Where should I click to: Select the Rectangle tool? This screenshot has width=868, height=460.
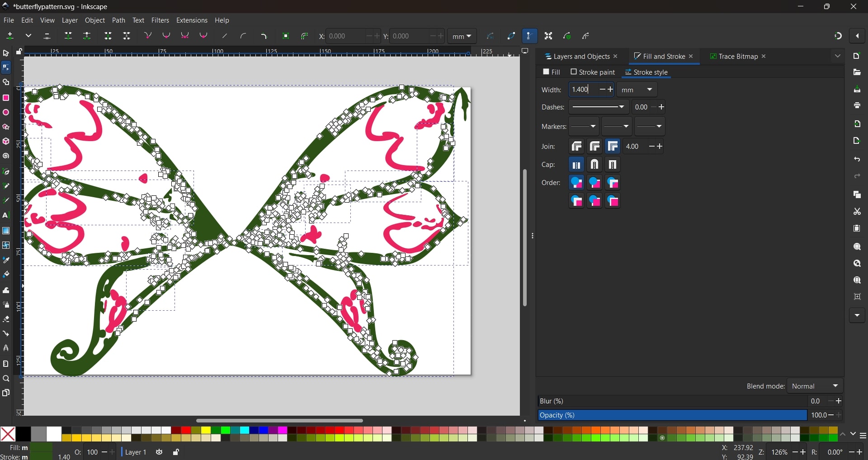(6, 98)
